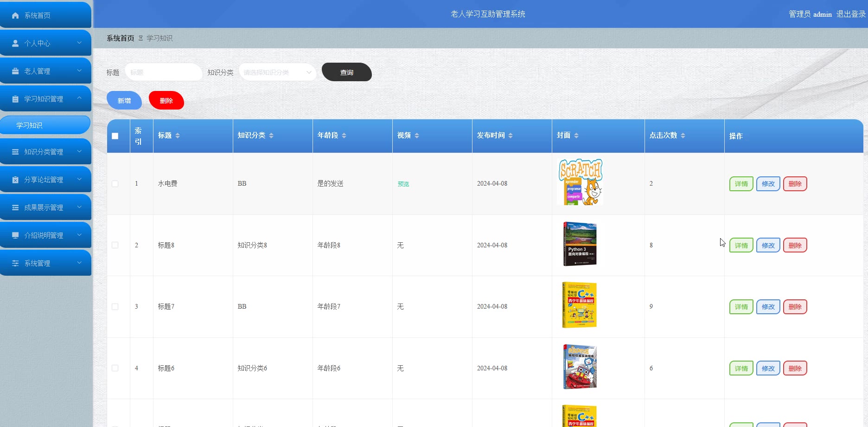The height and width of the screenshot is (427, 868).
Task: Collapse the 学习知识管理 menu chevron
Action: pyautogui.click(x=79, y=98)
